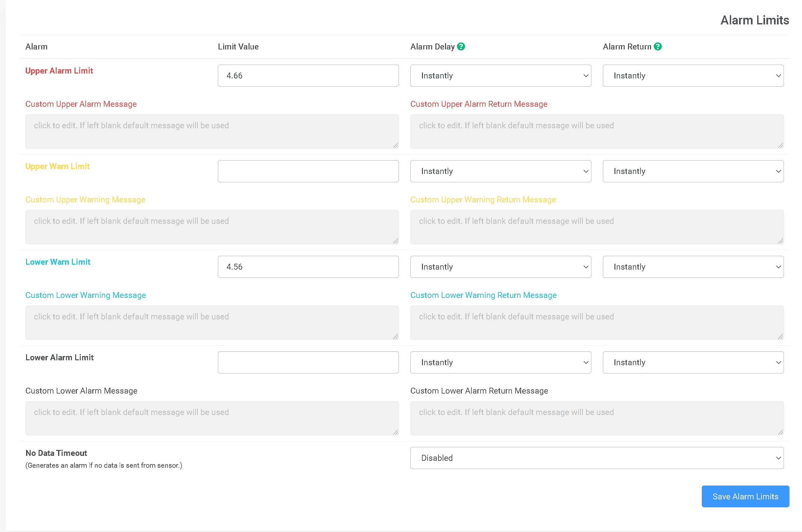The image size is (802, 532).
Task: Open Upper Alarm Limit delay dropdown
Action: click(500, 76)
